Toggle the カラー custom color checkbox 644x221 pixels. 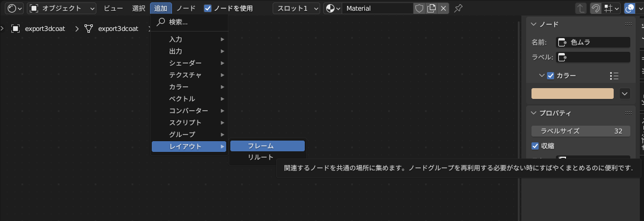coord(551,76)
